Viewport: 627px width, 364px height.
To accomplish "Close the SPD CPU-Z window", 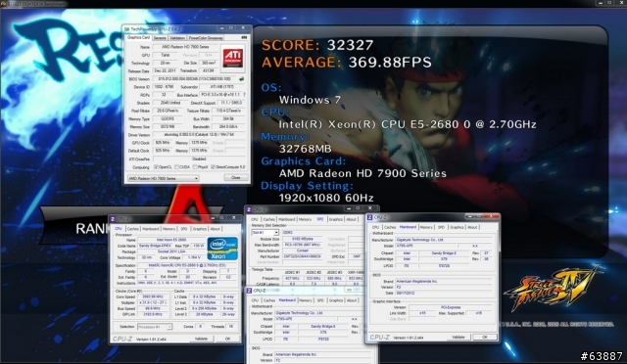I will 370,208.
